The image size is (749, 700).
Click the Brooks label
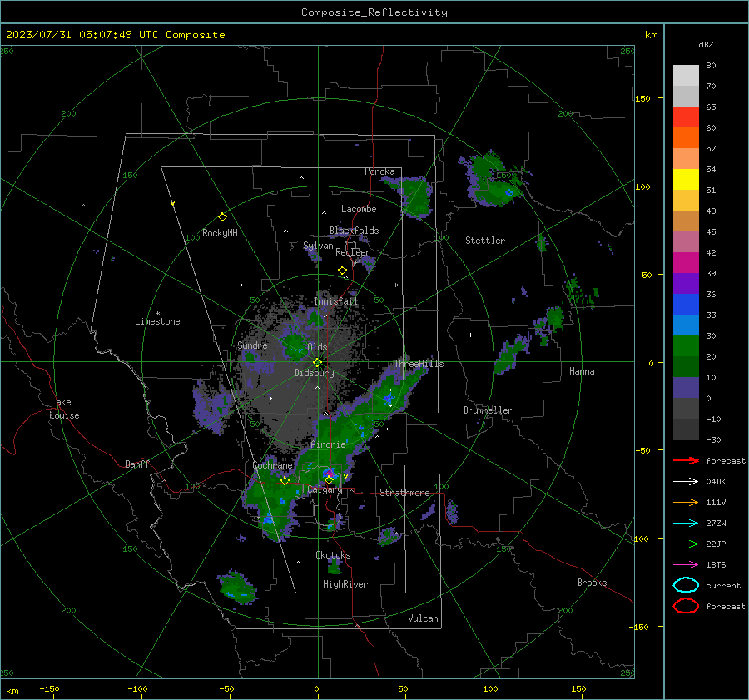592,583
